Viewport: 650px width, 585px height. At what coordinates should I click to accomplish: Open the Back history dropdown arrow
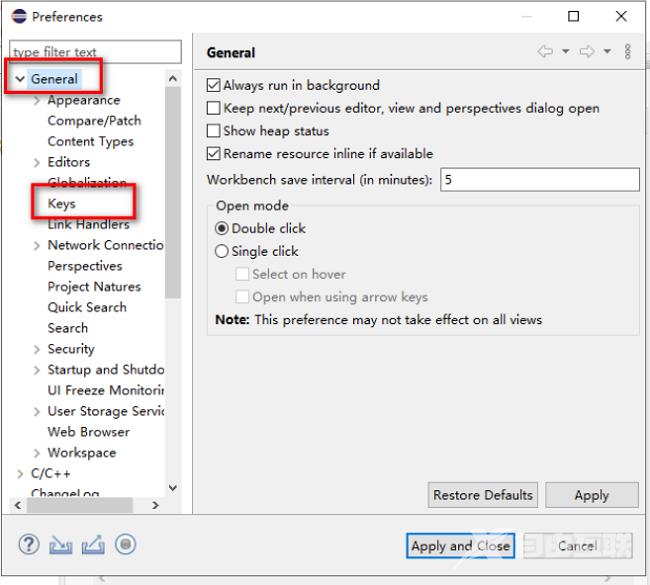point(565,52)
